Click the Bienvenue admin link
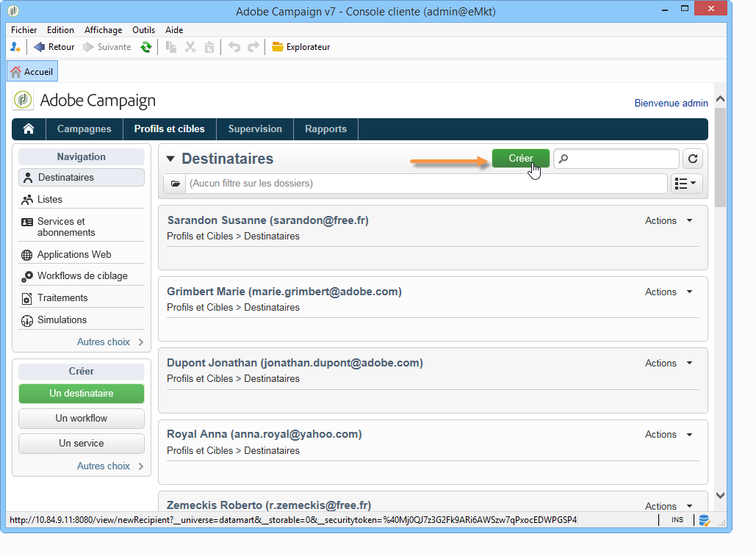 [671, 103]
